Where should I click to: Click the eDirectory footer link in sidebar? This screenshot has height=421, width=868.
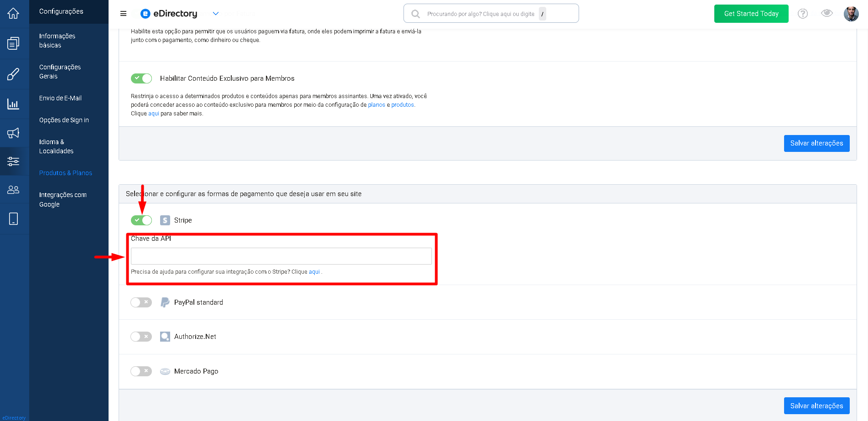[x=14, y=418]
